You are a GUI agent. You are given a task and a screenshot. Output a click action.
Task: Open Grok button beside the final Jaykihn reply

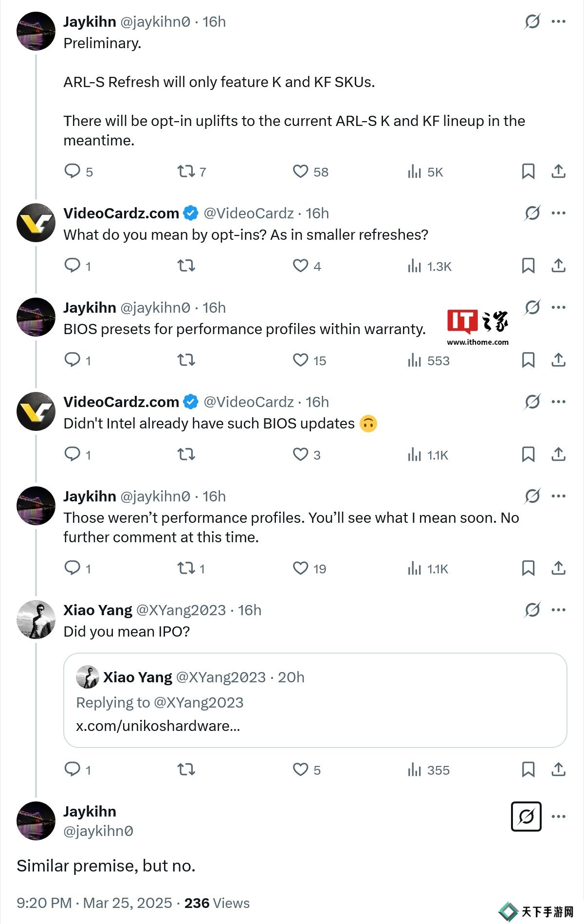pos(526,817)
